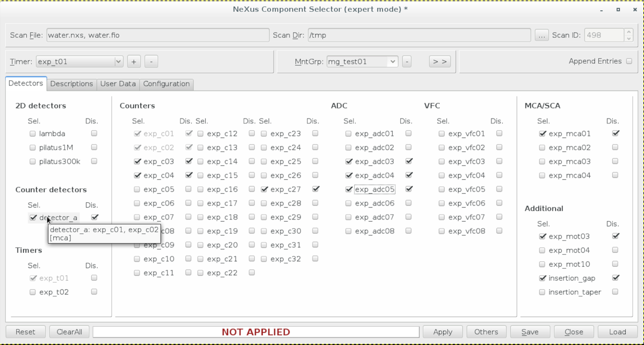This screenshot has width=644, height=345.
Task: Select the lambda 2D detector
Action: [32, 134]
